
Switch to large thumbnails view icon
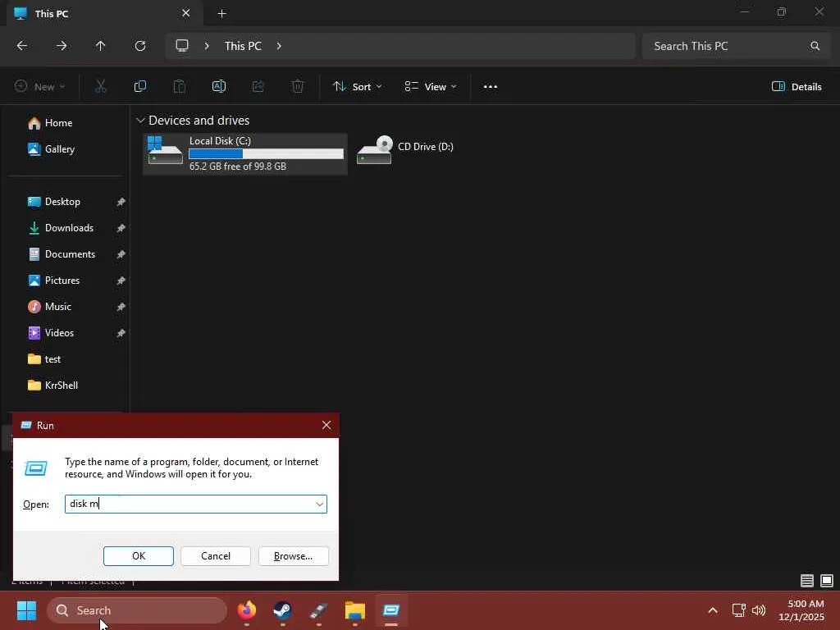(827, 581)
